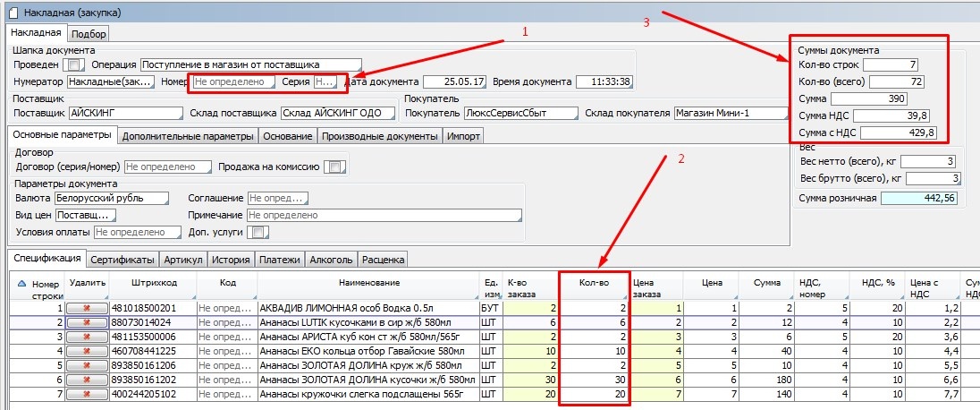Sort by Наименование column header
This screenshot has height=410, width=980.
(368, 283)
